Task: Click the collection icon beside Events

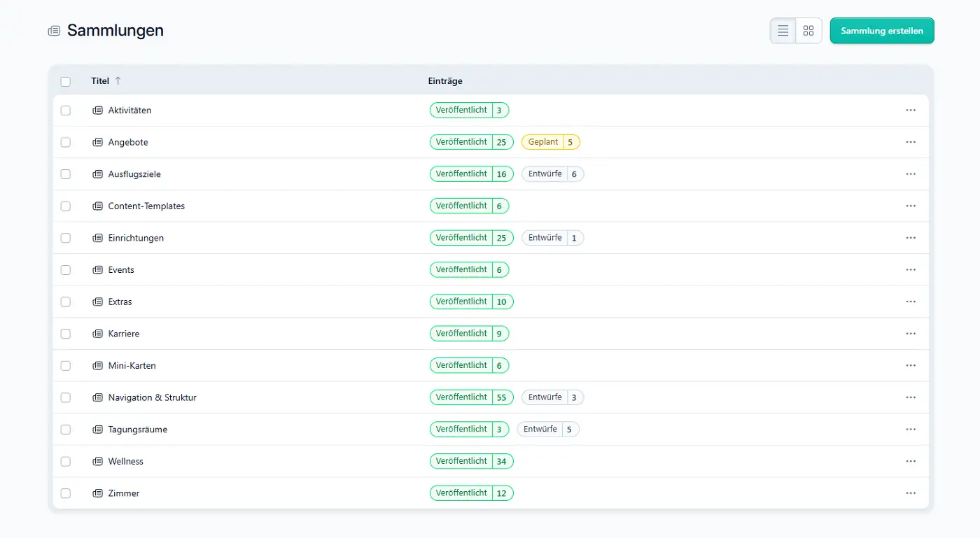Action: point(98,270)
